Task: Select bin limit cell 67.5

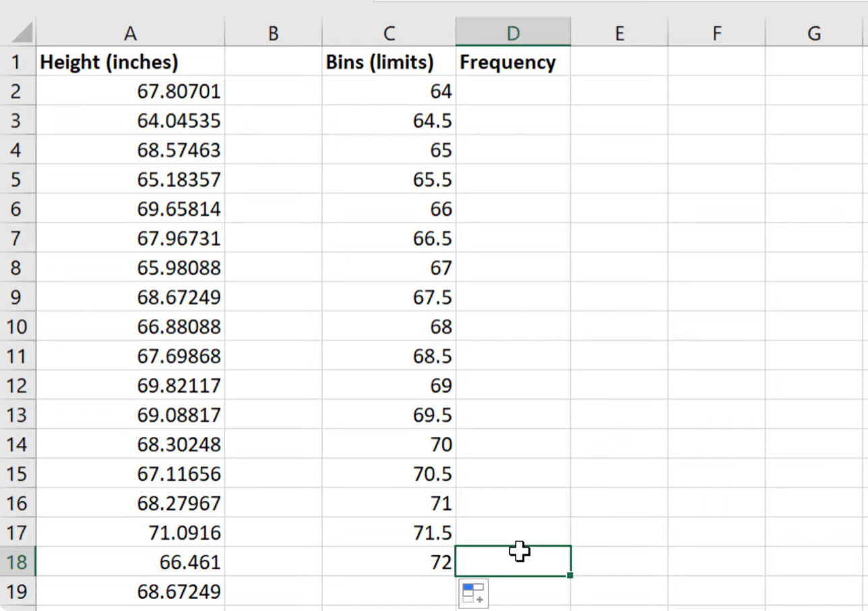Action: point(389,297)
